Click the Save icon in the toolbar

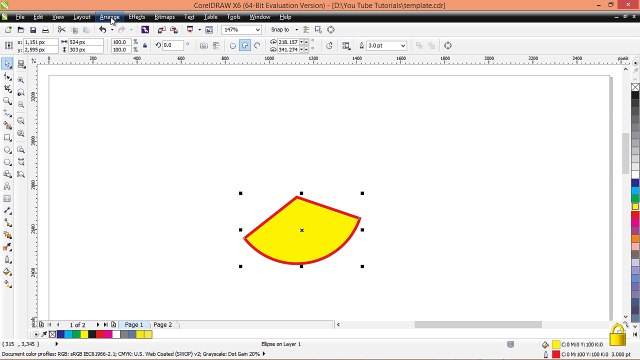[x=33, y=30]
